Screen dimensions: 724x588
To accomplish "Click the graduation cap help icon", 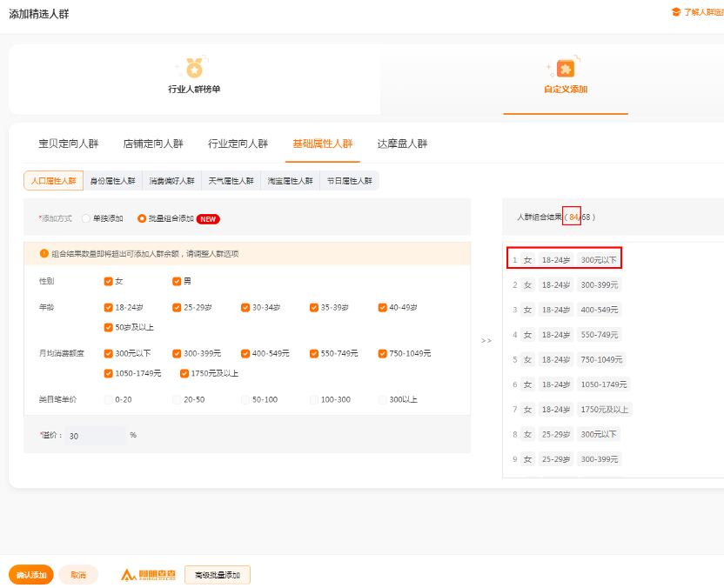I will click(675, 12).
